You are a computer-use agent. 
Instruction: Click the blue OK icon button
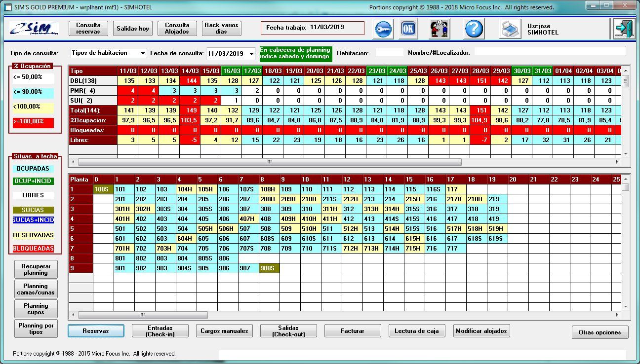point(408,29)
